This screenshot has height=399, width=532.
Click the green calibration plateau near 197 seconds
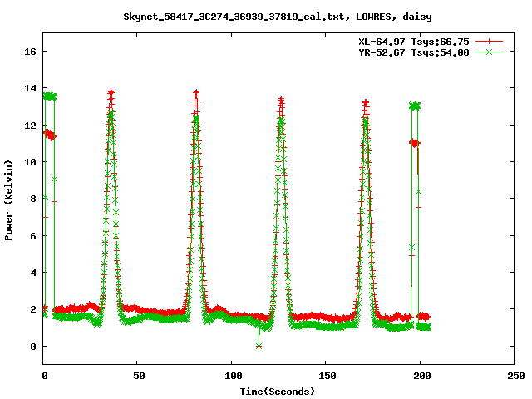coord(415,106)
